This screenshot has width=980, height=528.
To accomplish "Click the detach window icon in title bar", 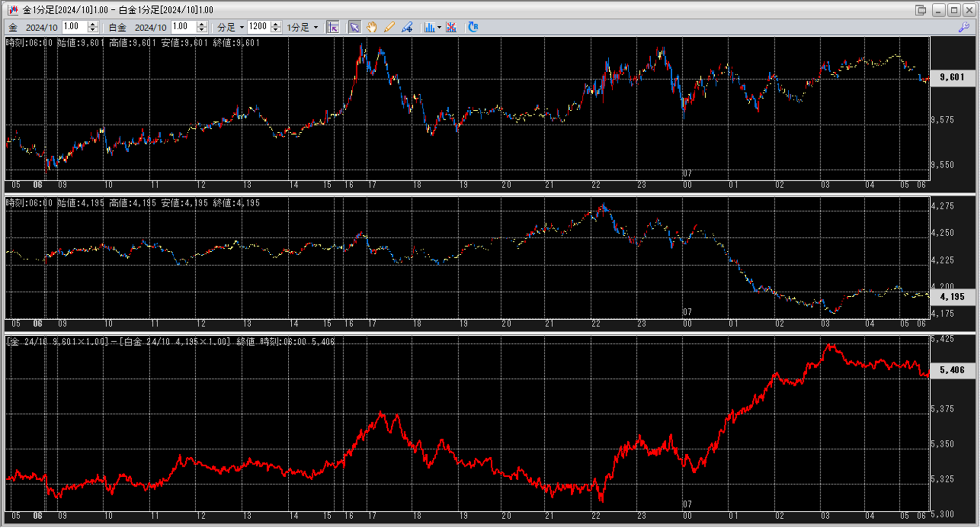I will pyautogui.click(x=920, y=10).
